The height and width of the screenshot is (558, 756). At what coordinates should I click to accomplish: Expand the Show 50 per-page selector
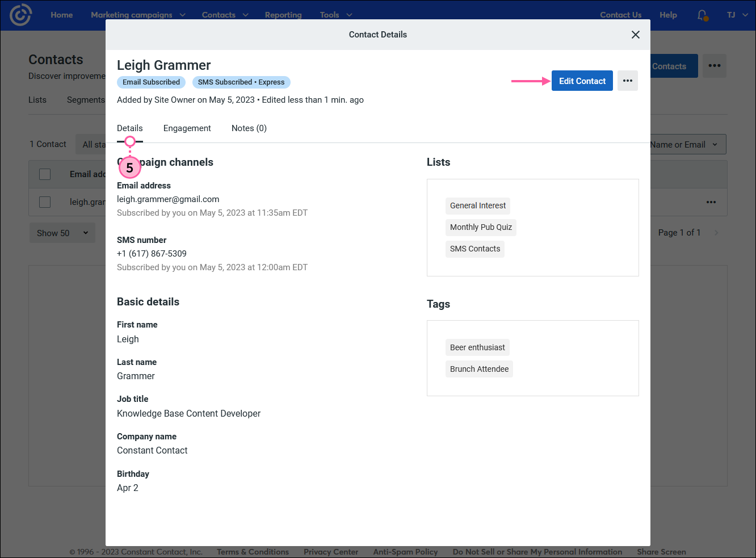point(62,233)
